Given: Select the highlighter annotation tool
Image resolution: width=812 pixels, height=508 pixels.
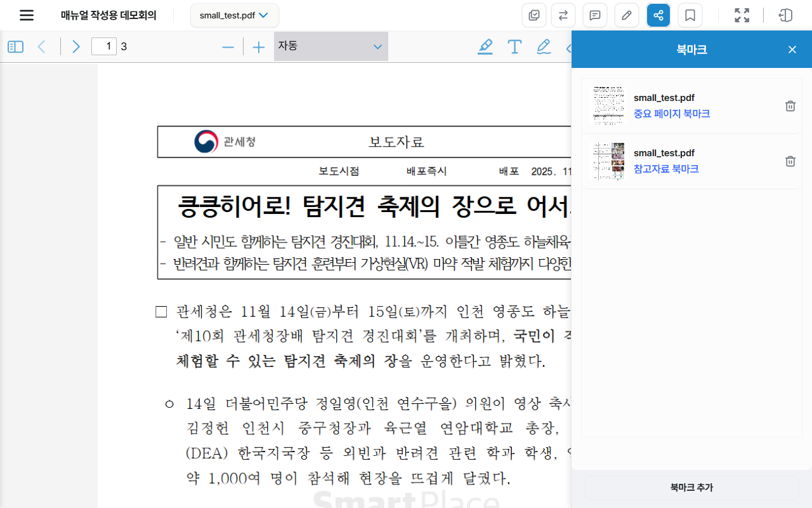Looking at the screenshot, I should 485,46.
